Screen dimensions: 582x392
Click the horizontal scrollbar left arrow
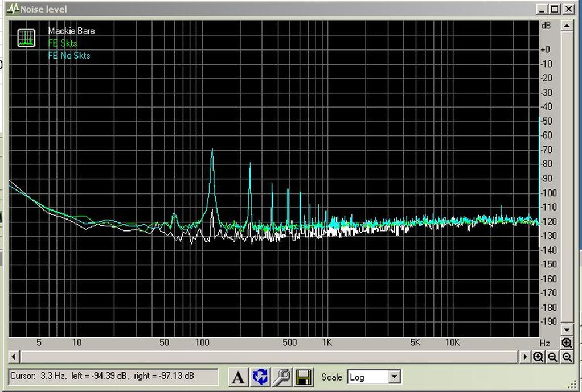tap(13, 357)
